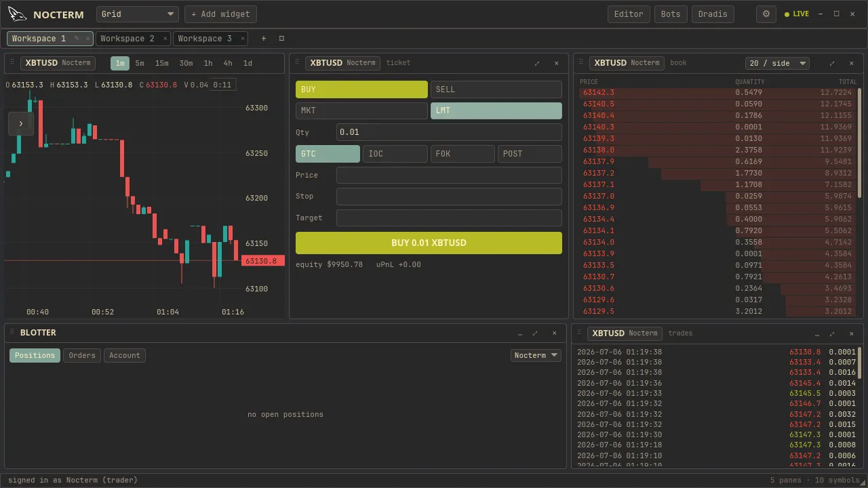Image resolution: width=868 pixels, height=488 pixels.
Task: Switch order type to MKT
Action: [x=361, y=110]
